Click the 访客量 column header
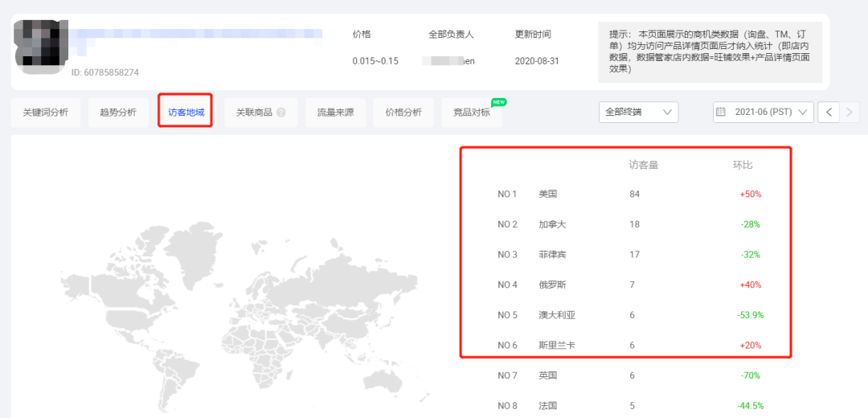This screenshot has height=418, width=868. (x=643, y=165)
